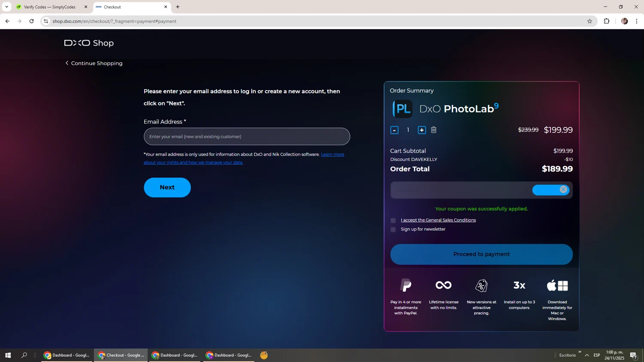Click the -$10 discount amount
The height and width of the screenshot is (362, 644).
pos(568,160)
